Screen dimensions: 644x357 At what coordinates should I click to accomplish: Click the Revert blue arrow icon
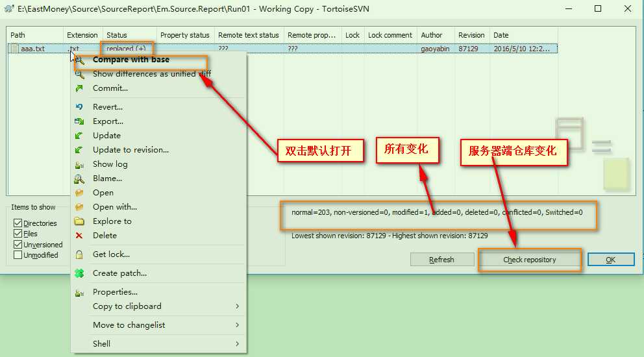pyautogui.click(x=79, y=107)
